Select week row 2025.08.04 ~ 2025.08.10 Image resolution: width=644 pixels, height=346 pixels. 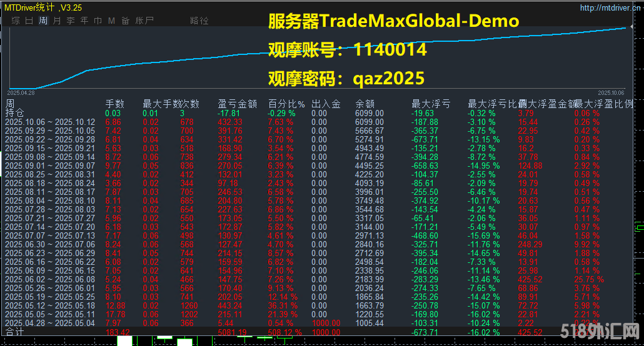point(50,200)
